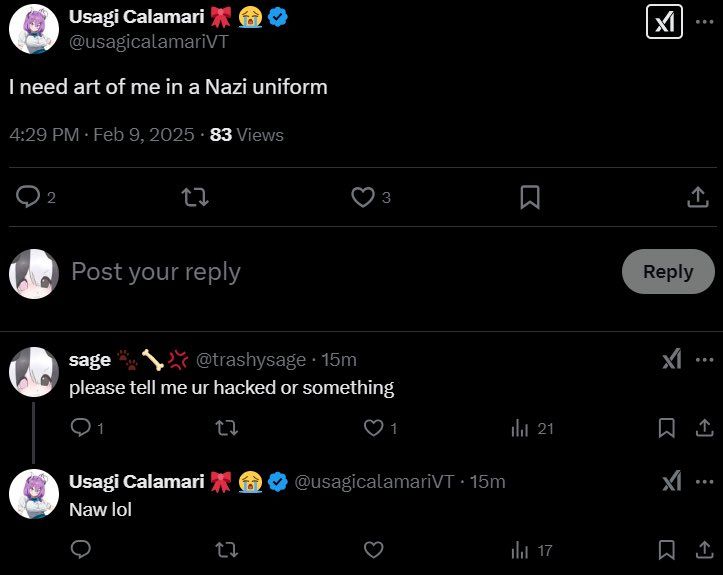723x575 pixels.
Task: Like sage's reply
Action: point(373,428)
